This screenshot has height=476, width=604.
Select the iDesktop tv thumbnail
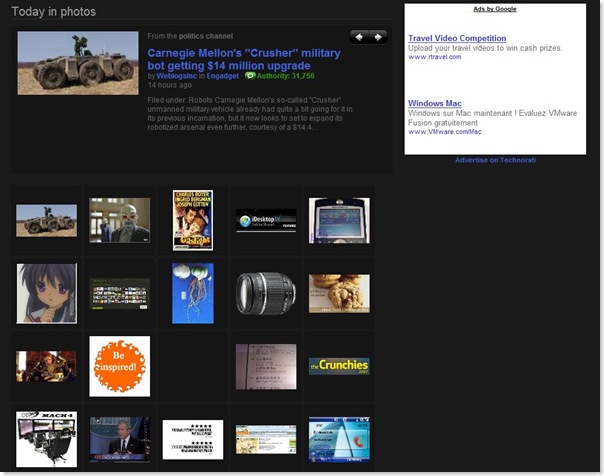pyautogui.click(x=266, y=220)
